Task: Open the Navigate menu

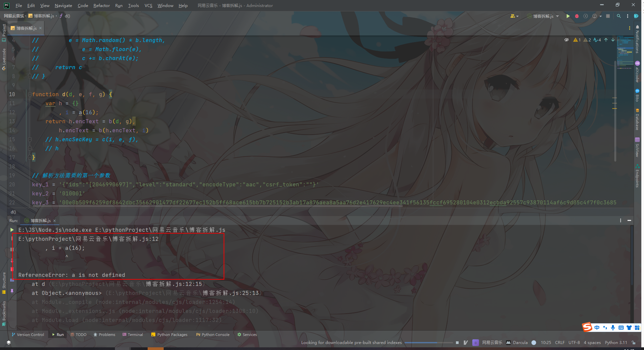Action: 63,5
